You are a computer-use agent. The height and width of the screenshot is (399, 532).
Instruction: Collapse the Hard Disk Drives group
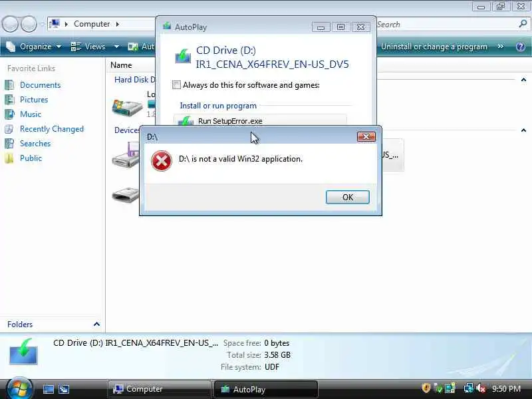(x=523, y=80)
